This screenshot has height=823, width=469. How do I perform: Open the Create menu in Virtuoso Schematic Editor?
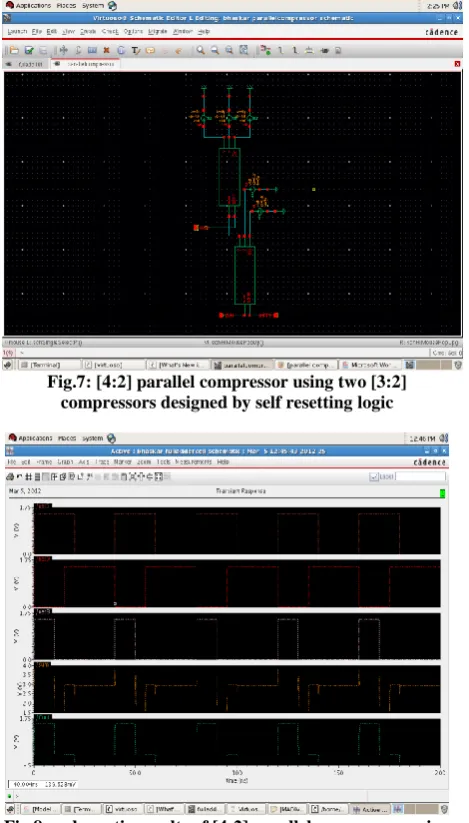click(x=87, y=32)
